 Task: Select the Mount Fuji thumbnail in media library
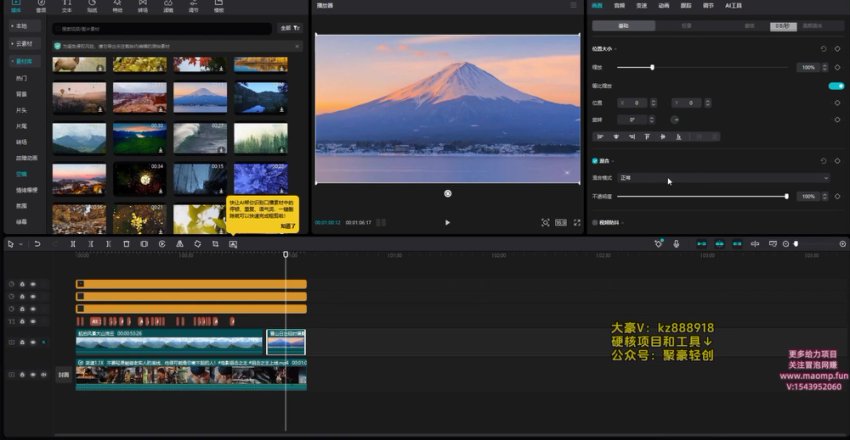[200, 97]
